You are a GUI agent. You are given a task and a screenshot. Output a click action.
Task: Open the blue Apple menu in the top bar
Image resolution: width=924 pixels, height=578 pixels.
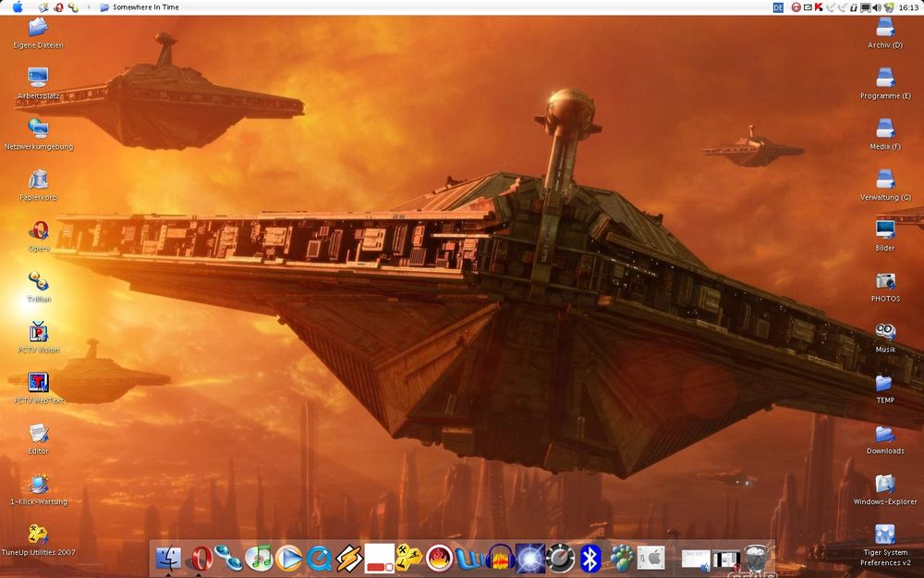17,7
